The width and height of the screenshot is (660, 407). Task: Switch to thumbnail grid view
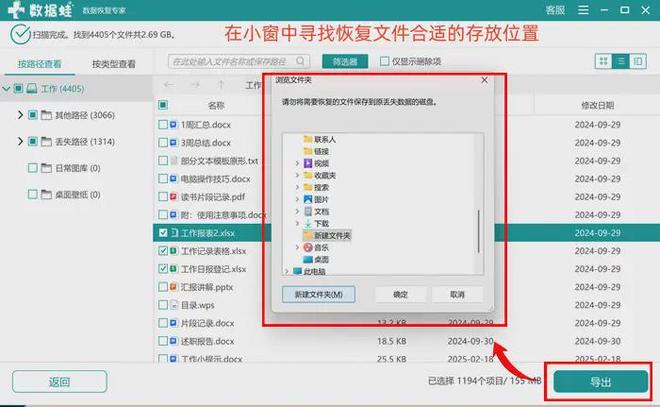tap(603, 61)
